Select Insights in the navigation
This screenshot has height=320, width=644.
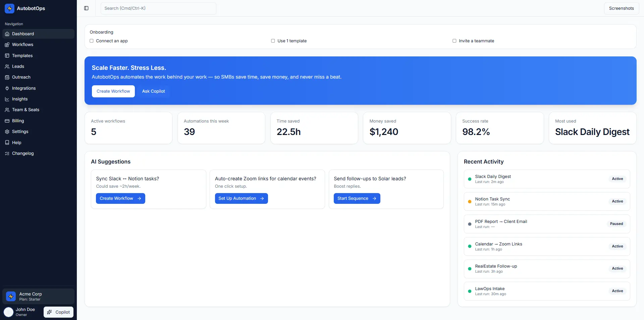click(x=38, y=99)
